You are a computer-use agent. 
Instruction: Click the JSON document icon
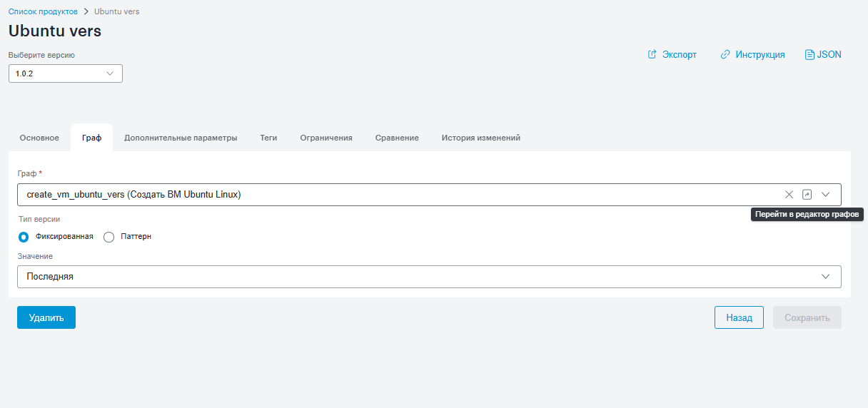click(809, 54)
